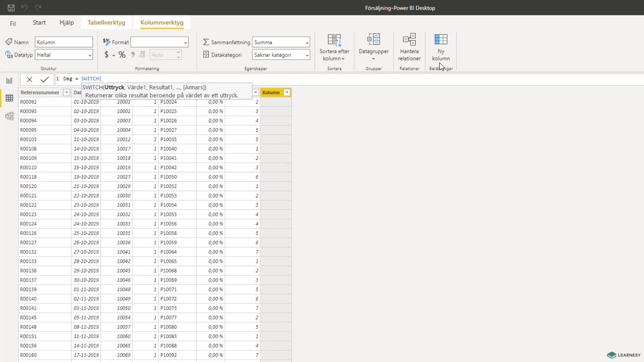Click the Ny kolumn ribbon icon

[x=441, y=47]
